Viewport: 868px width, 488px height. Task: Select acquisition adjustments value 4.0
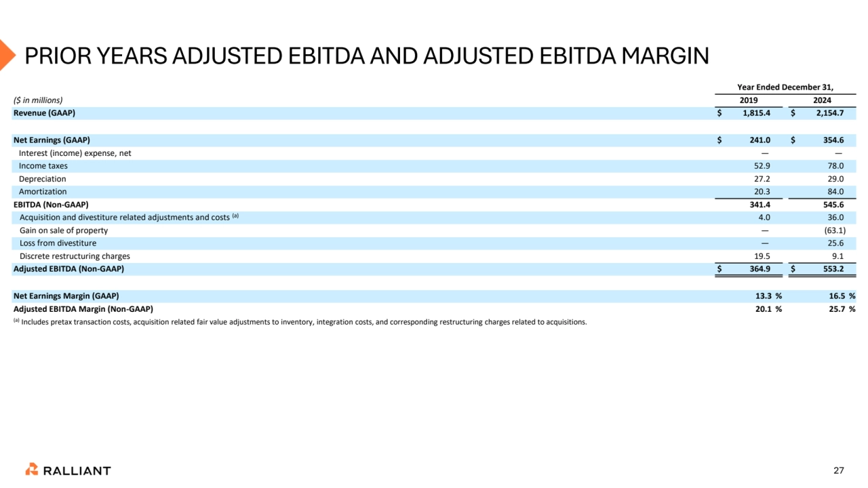[764, 218]
